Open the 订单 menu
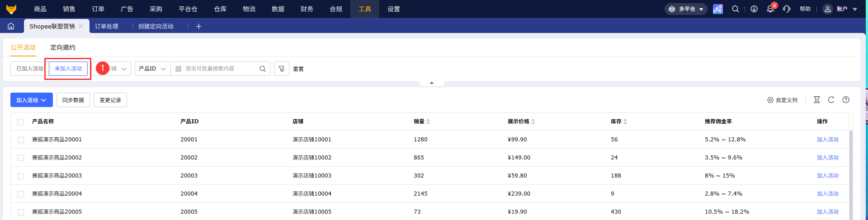 (x=98, y=9)
